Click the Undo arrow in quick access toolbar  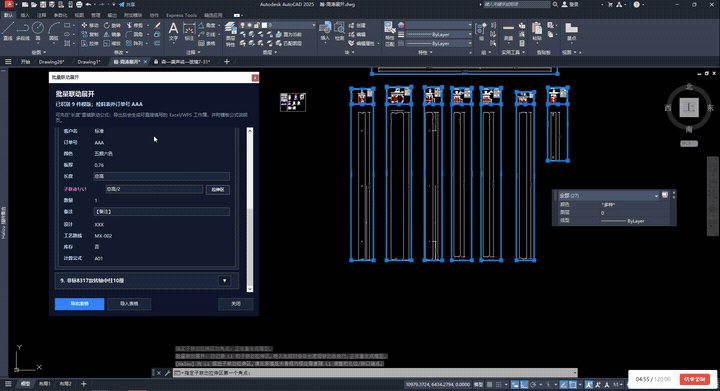pyautogui.click(x=88, y=5)
